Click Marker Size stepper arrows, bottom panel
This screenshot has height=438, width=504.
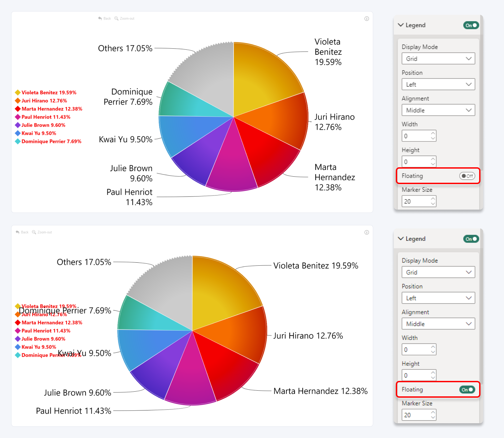coord(433,415)
